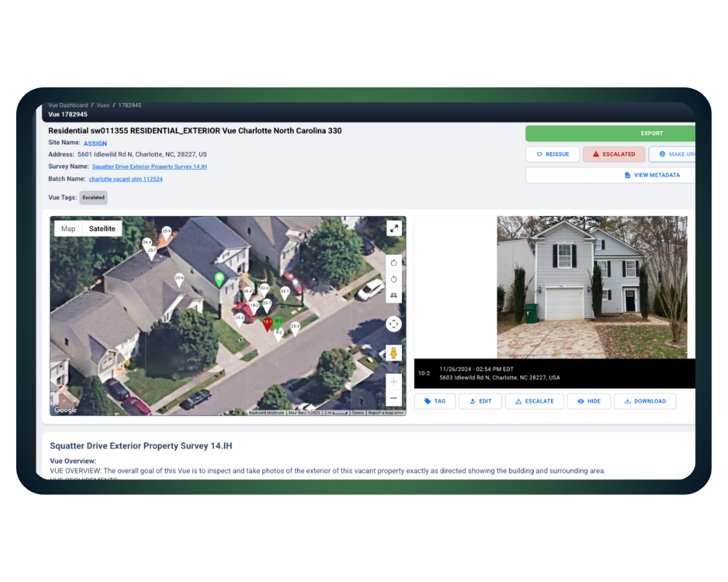Click the Tag photo button

pyautogui.click(x=435, y=401)
